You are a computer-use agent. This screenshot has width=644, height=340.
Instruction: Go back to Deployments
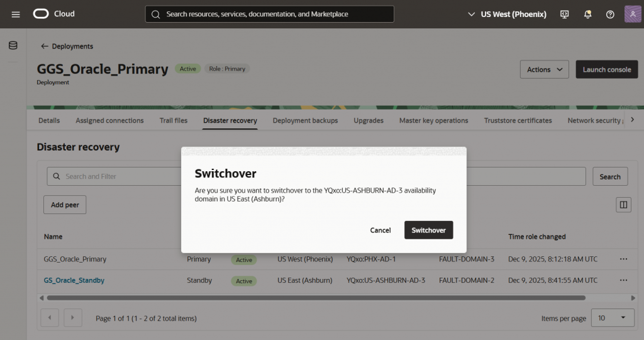point(72,47)
